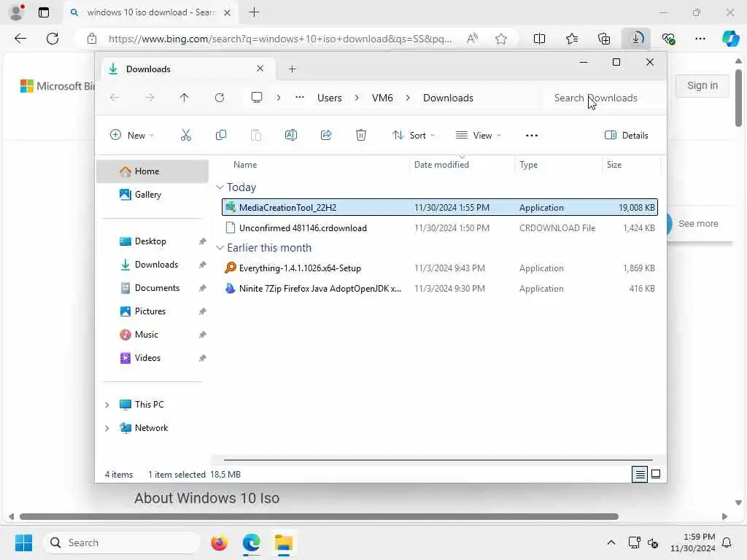Open Edge Settings and more menu

point(700,39)
